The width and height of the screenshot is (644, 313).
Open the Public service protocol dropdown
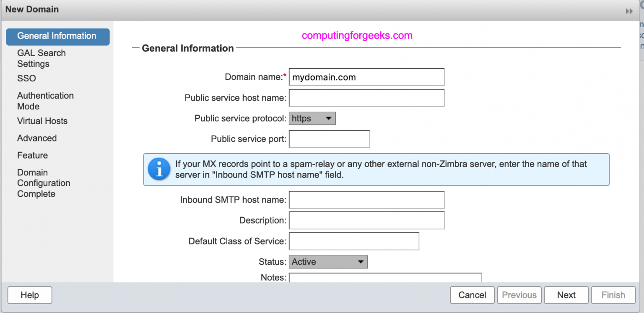click(x=312, y=118)
